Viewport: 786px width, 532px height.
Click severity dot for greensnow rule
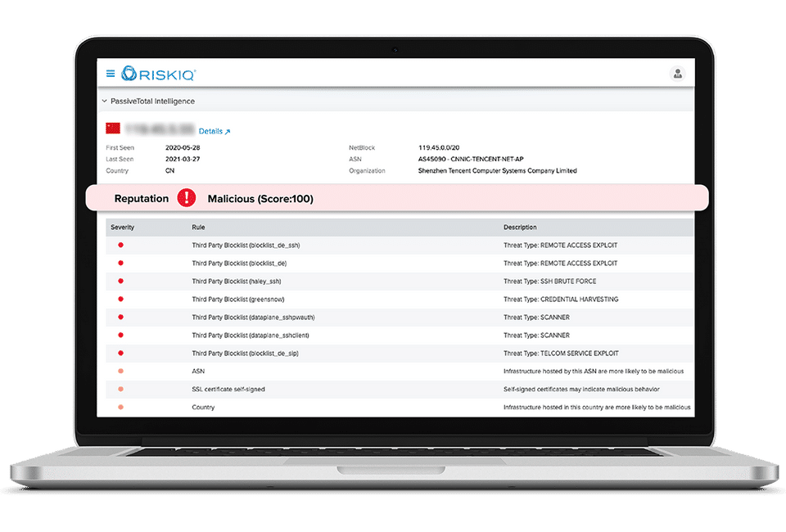pos(120,299)
